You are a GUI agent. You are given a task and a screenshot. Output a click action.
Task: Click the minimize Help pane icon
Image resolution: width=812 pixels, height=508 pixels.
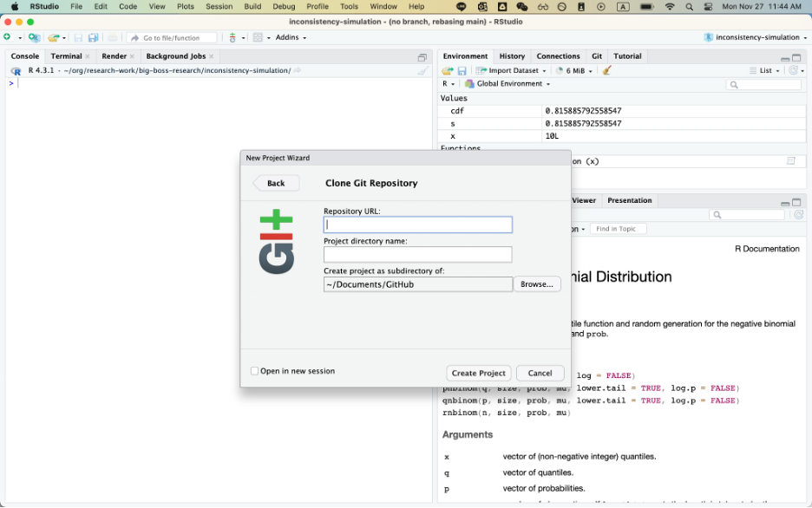(x=785, y=203)
